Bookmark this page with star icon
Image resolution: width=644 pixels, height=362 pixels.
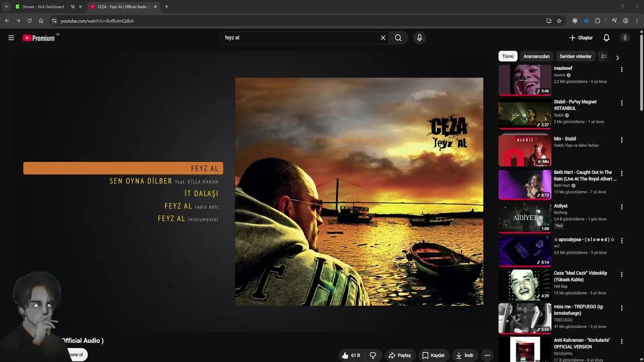pos(559,21)
